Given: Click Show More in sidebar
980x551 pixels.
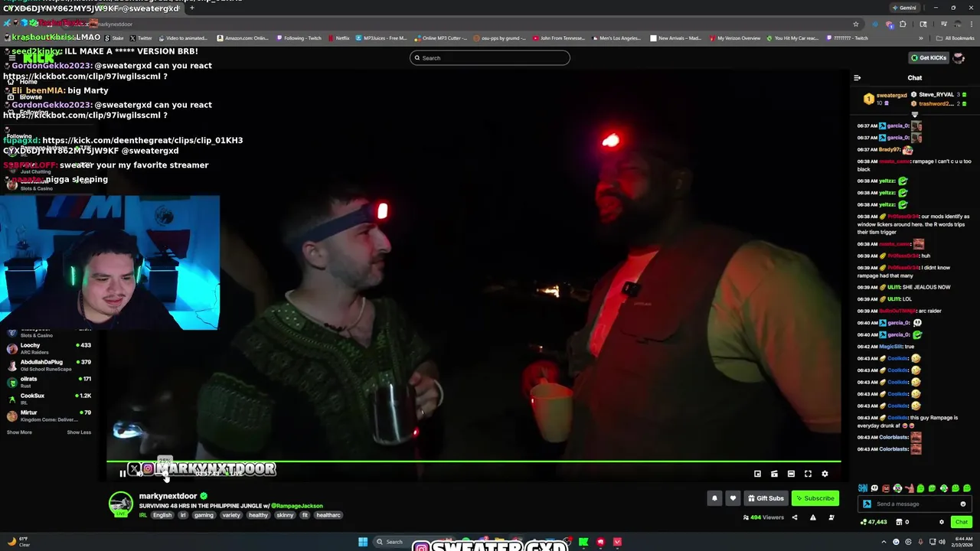Looking at the screenshot, I should 19,432.
